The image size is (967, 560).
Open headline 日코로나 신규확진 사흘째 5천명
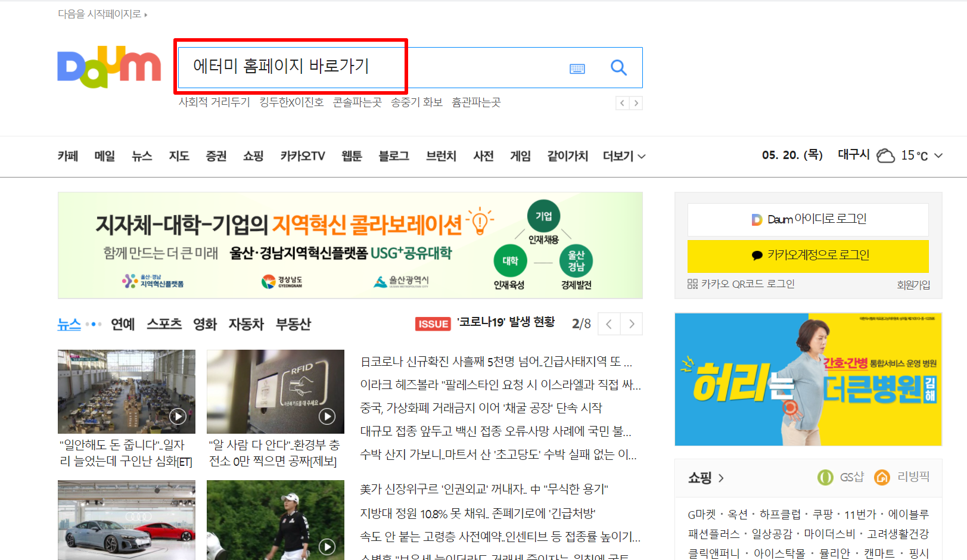click(x=496, y=362)
